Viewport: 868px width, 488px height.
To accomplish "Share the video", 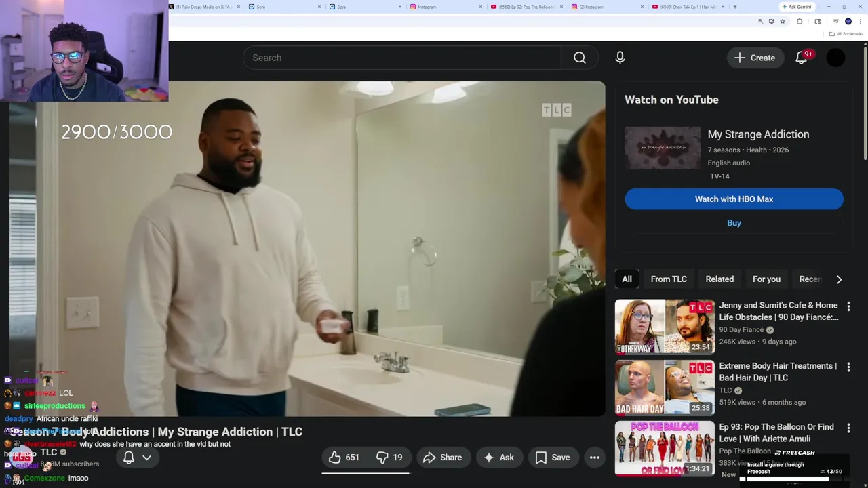I will pos(443,457).
